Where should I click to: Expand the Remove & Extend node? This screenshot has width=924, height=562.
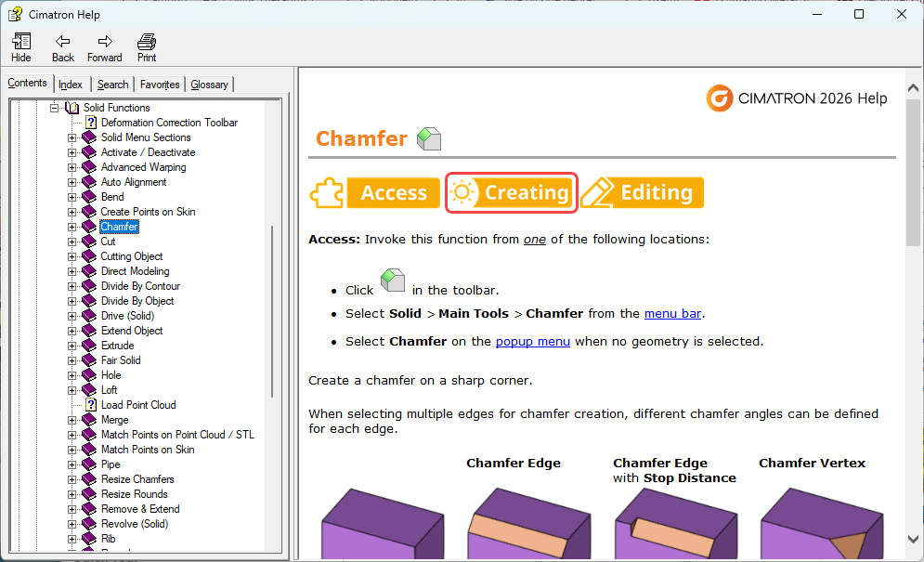click(x=72, y=509)
